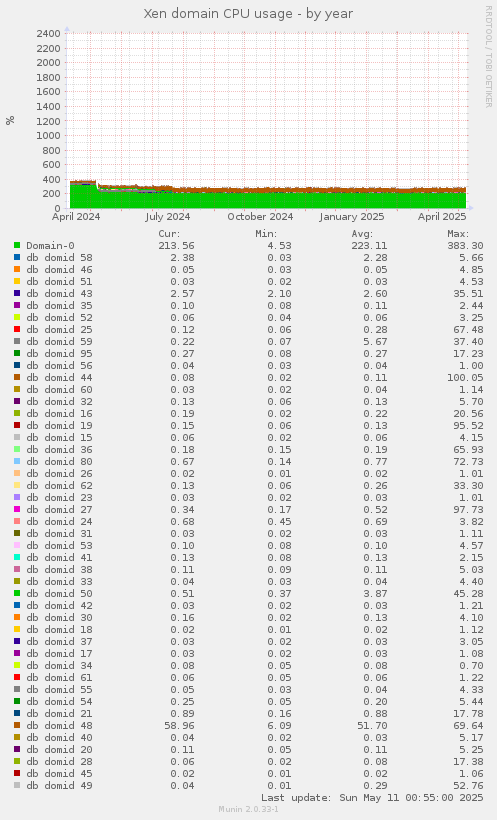Select the legend label "db domid 27"
The image size is (497, 820).
coord(59,510)
